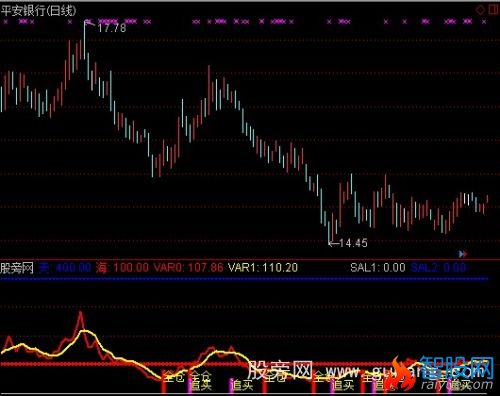Click the blue SAL2: 0.00 readout
Screen dimensions: 500x396
438,268
